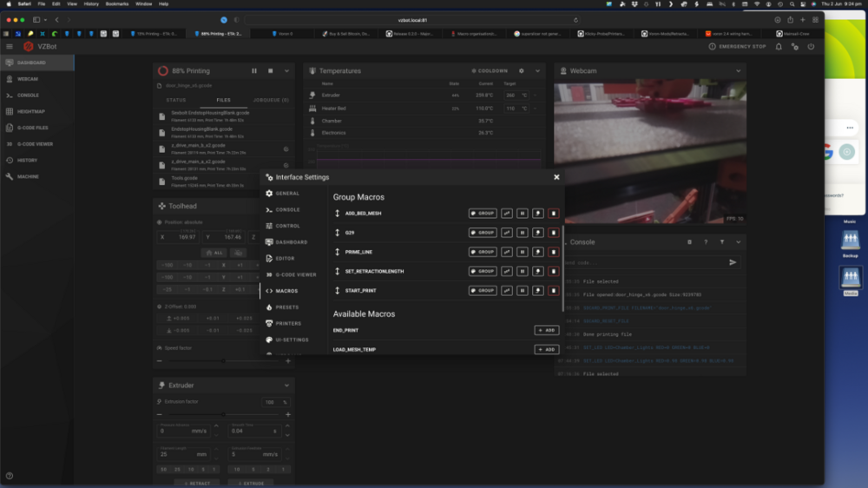Open notifications bell in VZBot header
The width and height of the screenshot is (868, 488).
[779, 47]
